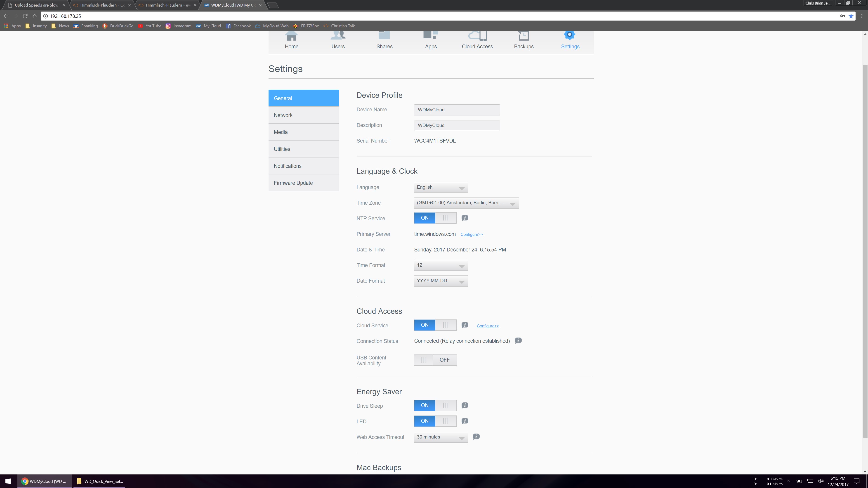The height and width of the screenshot is (488, 868).
Task: Enable USB Content Availability switch
Action: coord(435,360)
